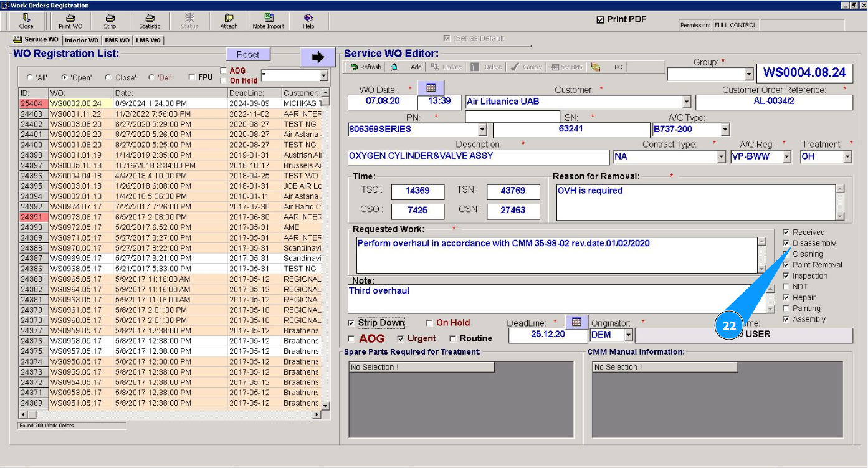Open the A/C Type dropdown
This screenshot has height=468, width=868.
725,130
